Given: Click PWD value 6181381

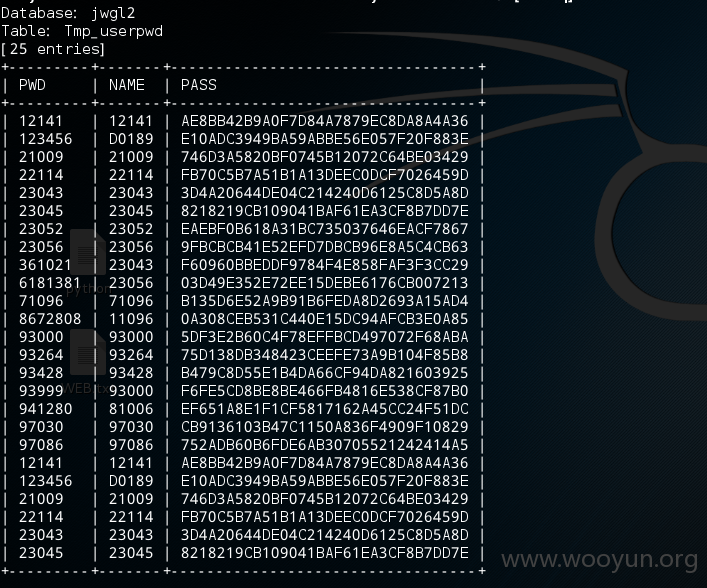Looking at the screenshot, I should point(50,283).
